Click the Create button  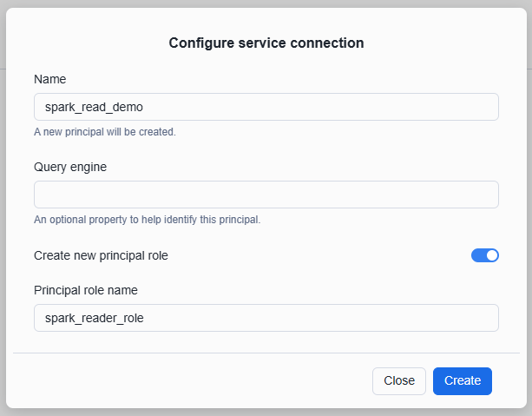462,380
